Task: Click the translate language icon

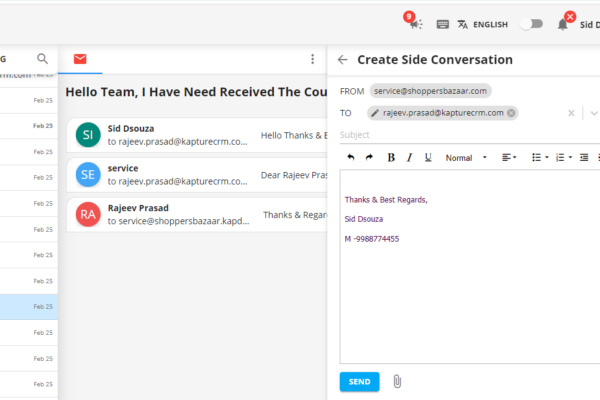Action: 463,24
